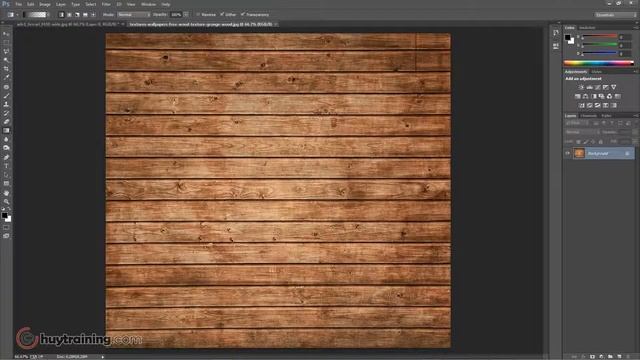
Task: Select the Horizontal Type tool
Action: (x=6, y=166)
